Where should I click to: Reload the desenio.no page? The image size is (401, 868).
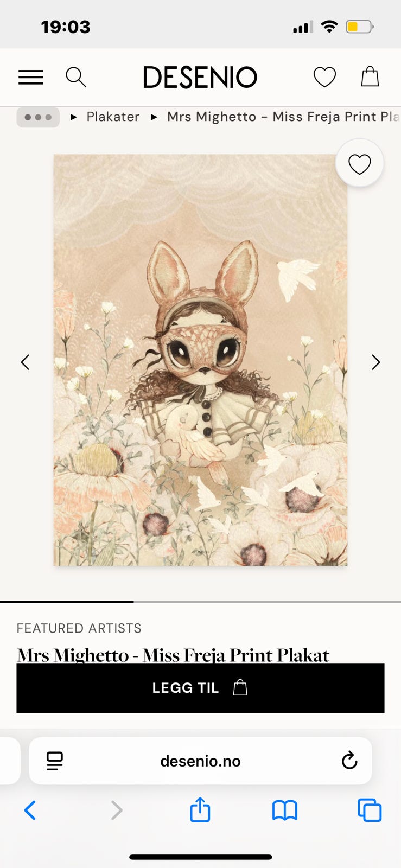coord(349,761)
